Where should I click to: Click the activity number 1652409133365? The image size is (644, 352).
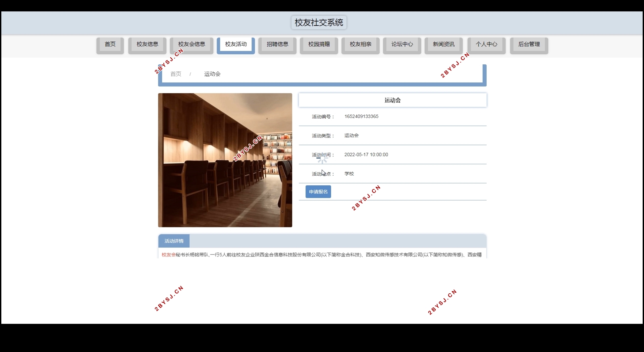point(361,116)
